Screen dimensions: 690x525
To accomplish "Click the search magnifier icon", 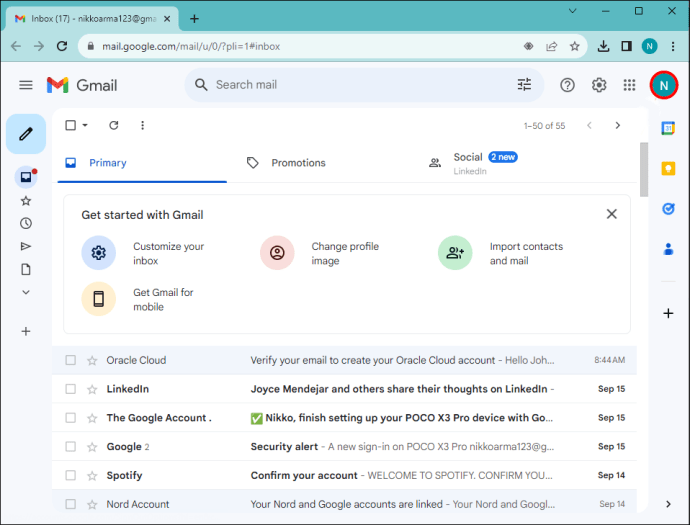I will (x=201, y=84).
